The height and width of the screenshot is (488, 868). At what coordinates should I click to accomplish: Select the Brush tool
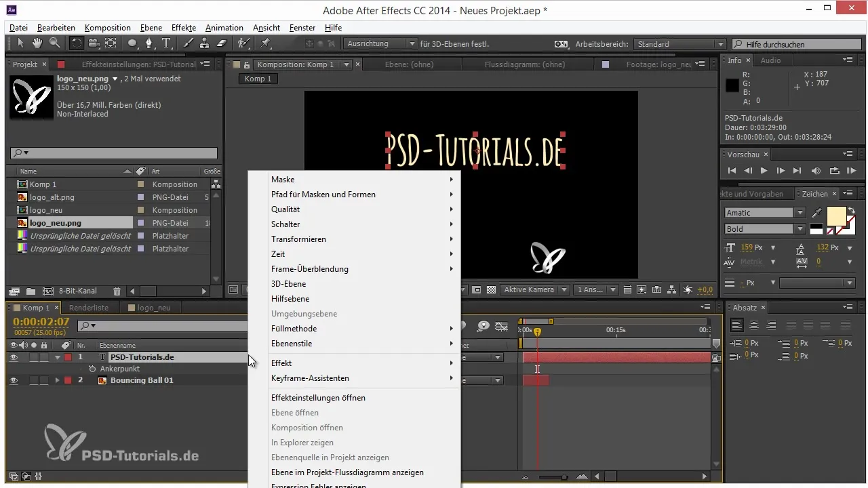point(189,43)
